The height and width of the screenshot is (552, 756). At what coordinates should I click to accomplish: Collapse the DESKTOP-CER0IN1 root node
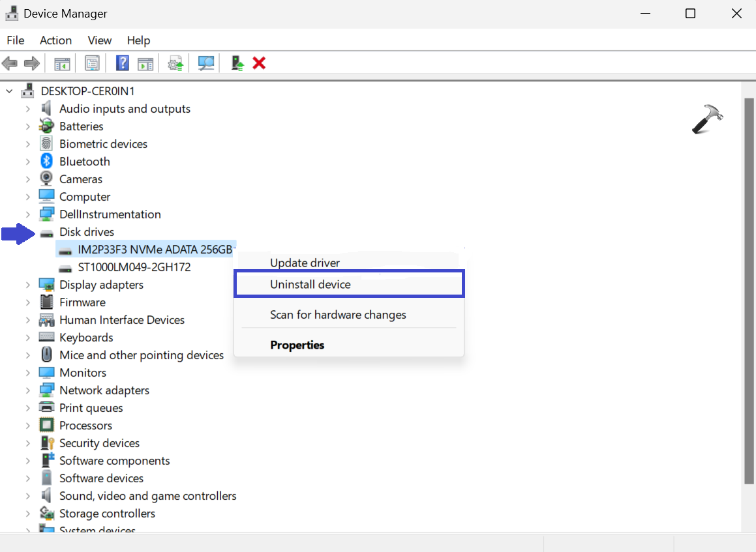coord(9,91)
